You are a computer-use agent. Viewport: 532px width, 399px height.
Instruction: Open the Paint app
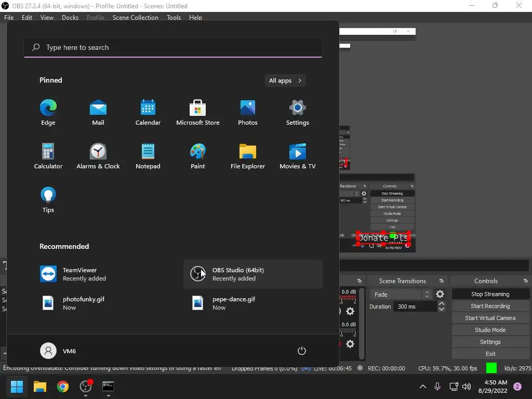[198, 156]
